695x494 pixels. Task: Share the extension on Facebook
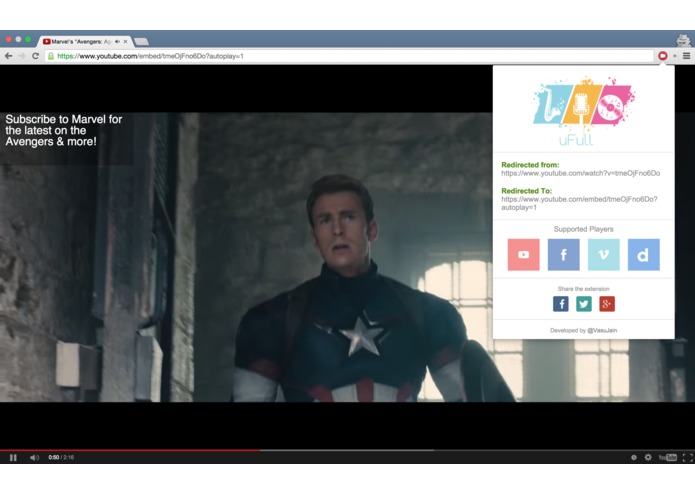(561, 304)
